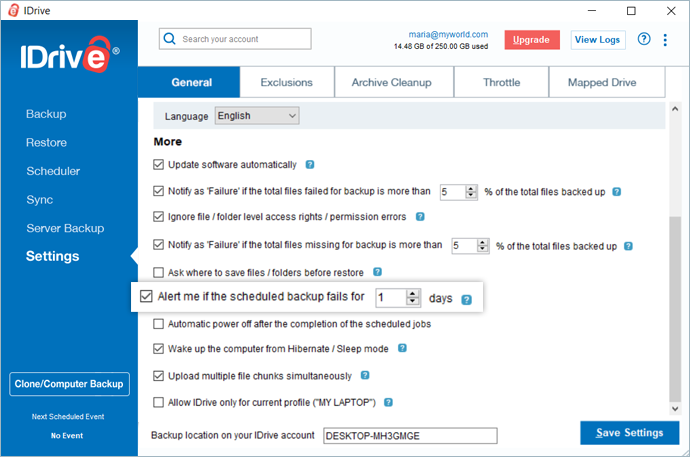The width and height of the screenshot is (690, 457).
Task: Increase missing files percentage with up arrow
Action: click(x=483, y=242)
